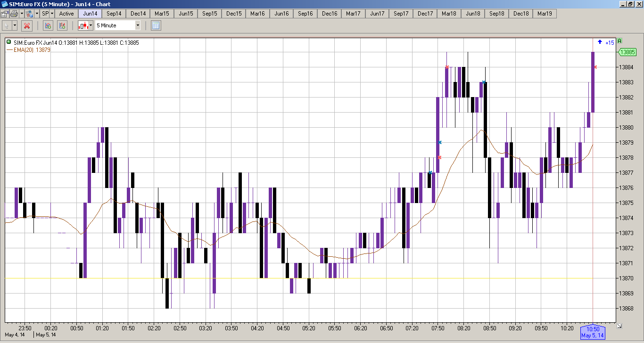Open the pointer tool dropdown arrow
This screenshot has width=644, height=343.
(15, 25)
